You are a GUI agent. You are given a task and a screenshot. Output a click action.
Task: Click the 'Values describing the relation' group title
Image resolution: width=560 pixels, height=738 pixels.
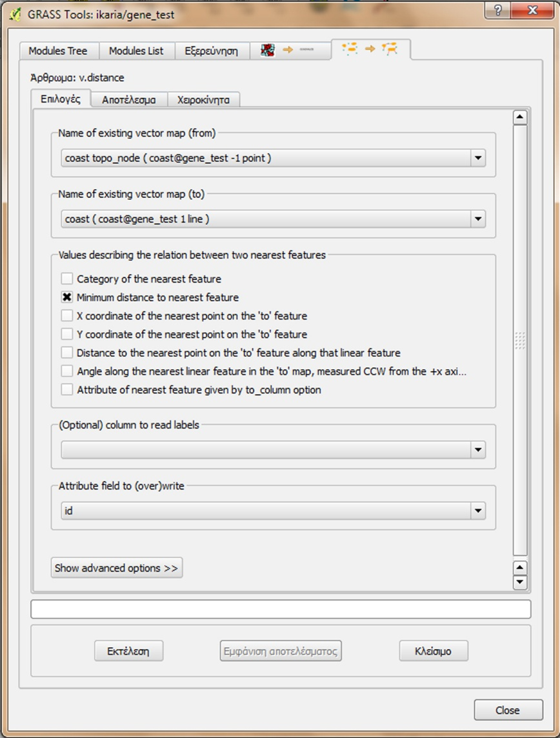coord(192,255)
